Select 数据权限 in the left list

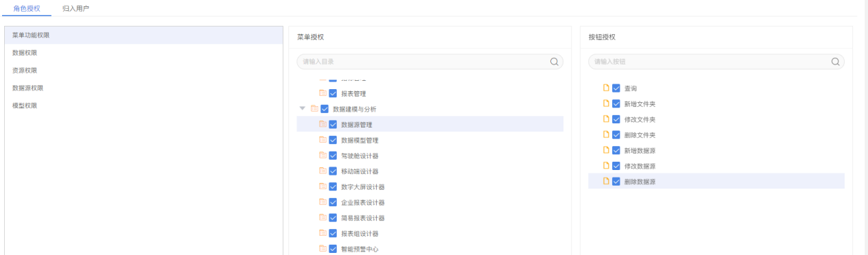(x=143, y=53)
